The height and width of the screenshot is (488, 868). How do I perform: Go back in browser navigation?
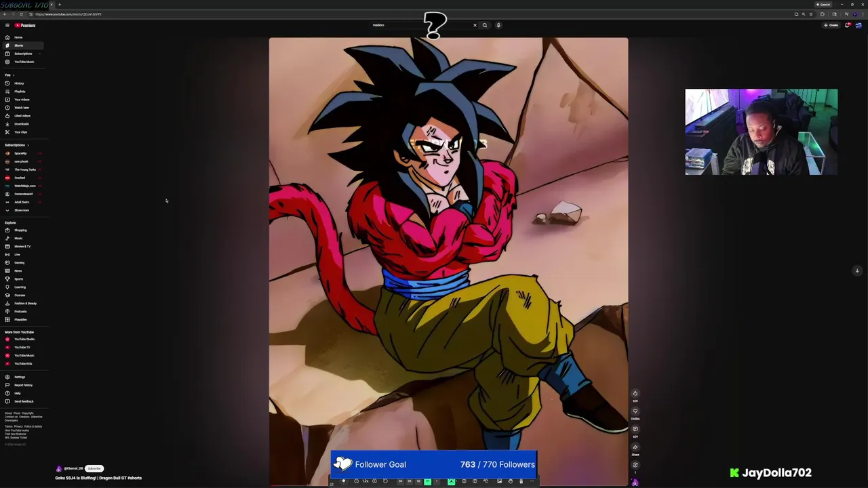pos(5,14)
